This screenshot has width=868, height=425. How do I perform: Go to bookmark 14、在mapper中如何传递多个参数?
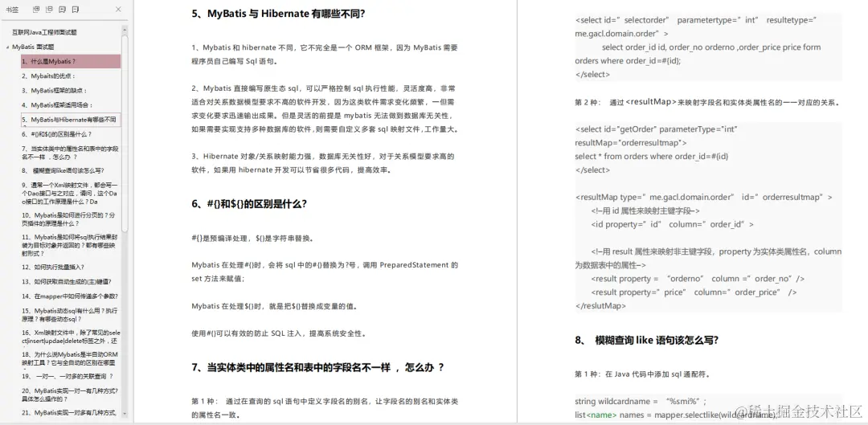pos(69,296)
